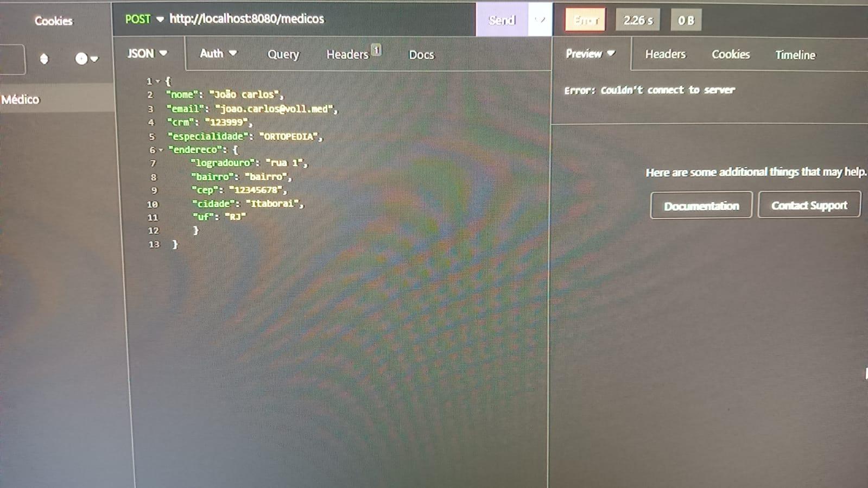Image resolution: width=868 pixels, height=488 pixels.
Task: Edit the localhost:8080/medicos URL field
Action: coord(247,19)
